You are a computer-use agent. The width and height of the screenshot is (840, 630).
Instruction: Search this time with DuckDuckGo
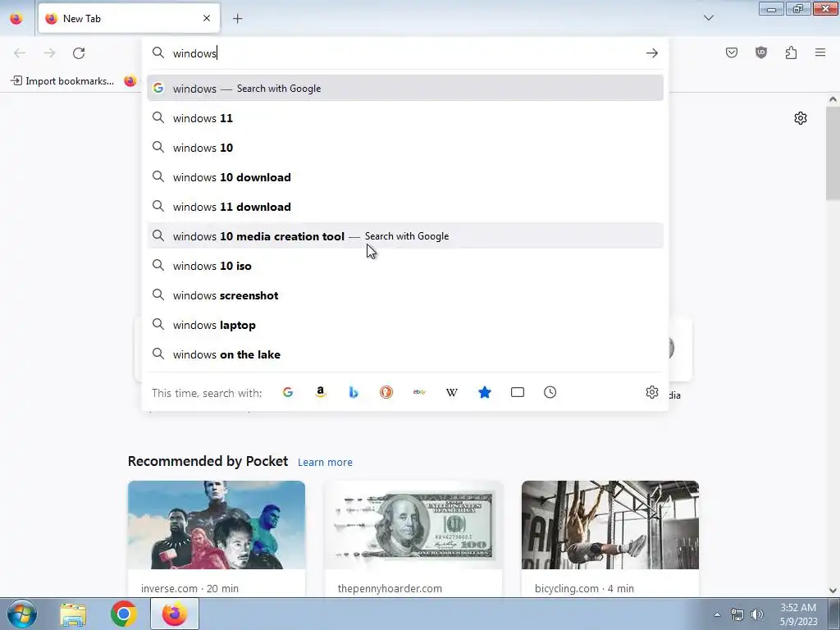[x=386, y=393]
